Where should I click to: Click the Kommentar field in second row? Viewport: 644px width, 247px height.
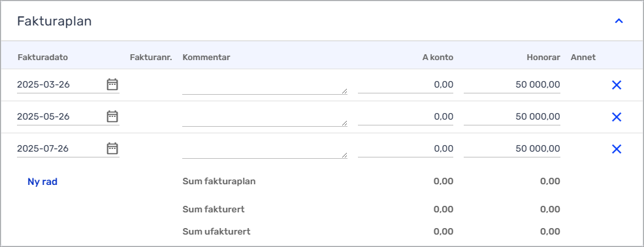tap(265, 118)
